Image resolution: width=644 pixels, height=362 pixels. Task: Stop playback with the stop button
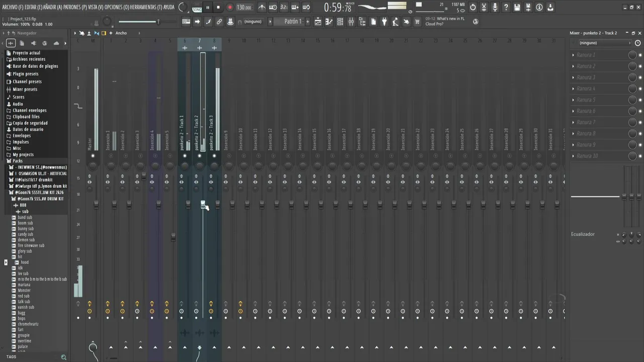(218, 7)
